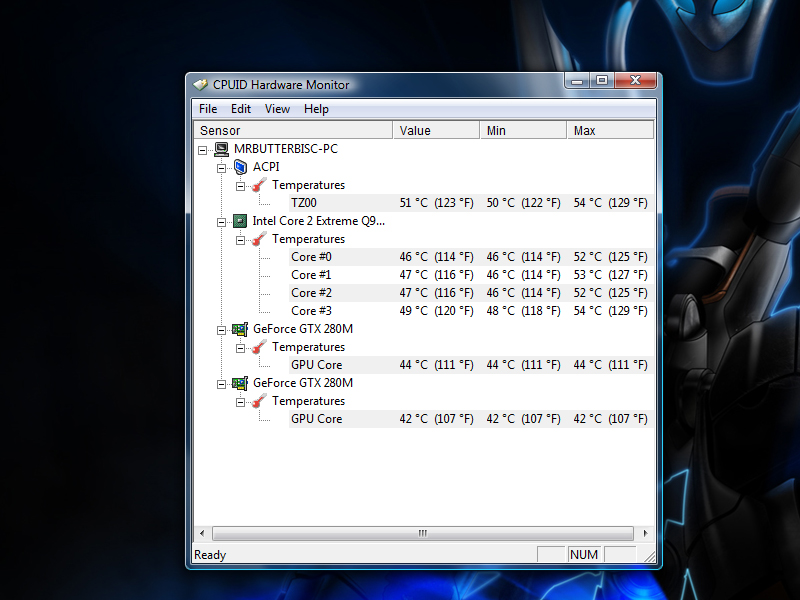Screen dimensions: 800x600
Task: Click the computer icon beside MRBUTTERBISC-PC
Action: coord(221,149)
